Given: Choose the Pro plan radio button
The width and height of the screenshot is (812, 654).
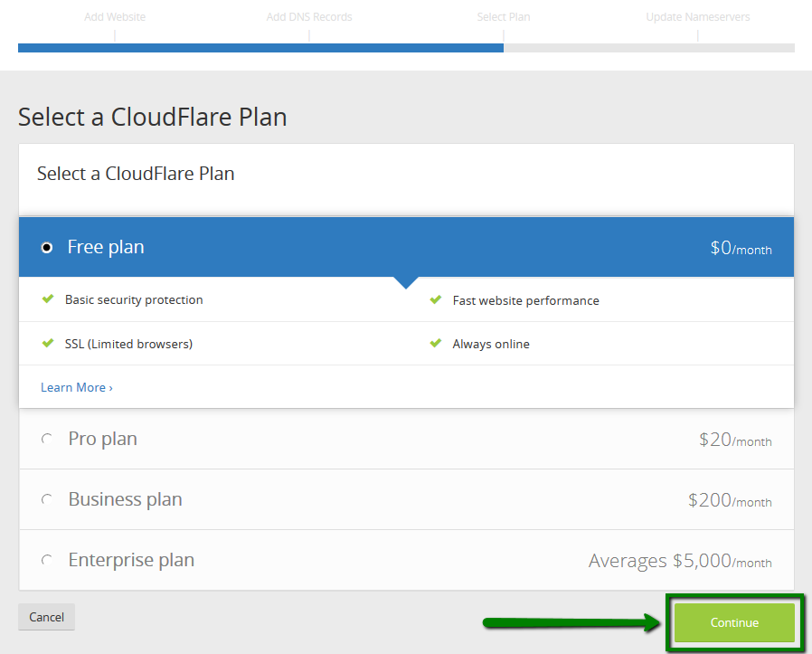Looking at the screenshot, I should click(47, 439).
